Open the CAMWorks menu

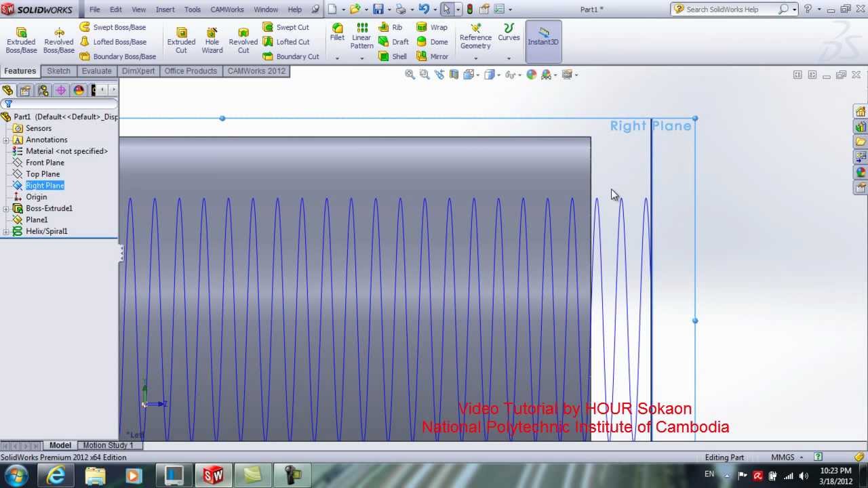227,9
